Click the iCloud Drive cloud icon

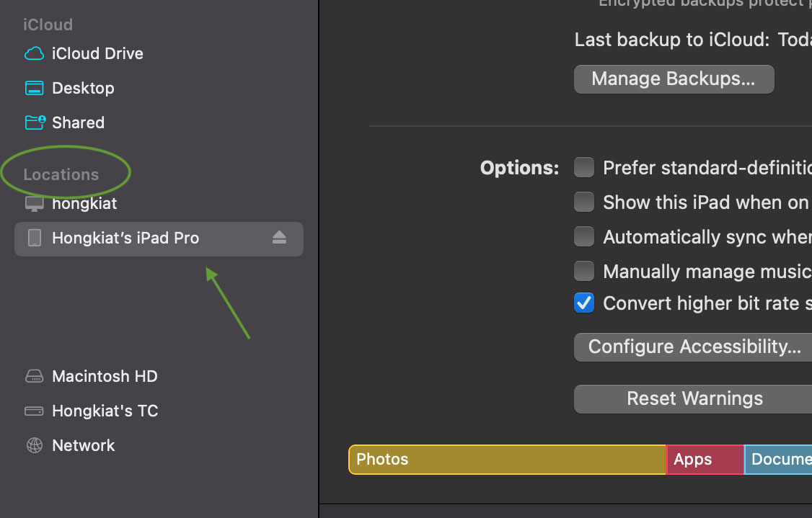coord(34,53)
